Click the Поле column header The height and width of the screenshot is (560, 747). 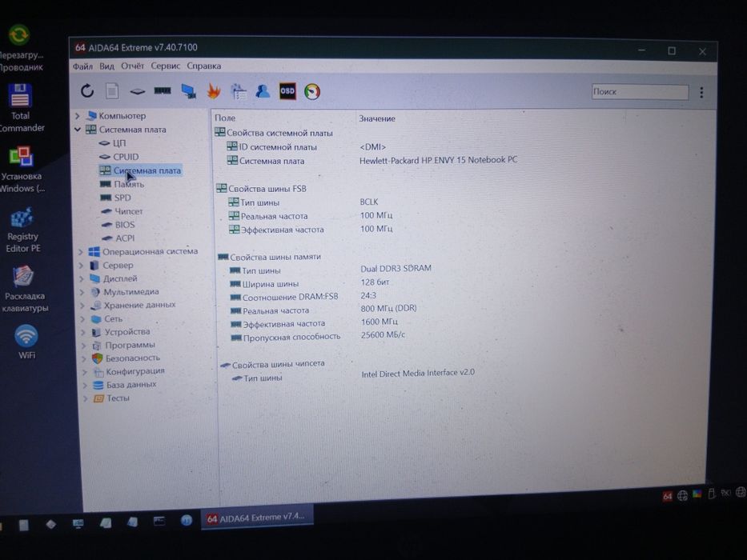225,118
